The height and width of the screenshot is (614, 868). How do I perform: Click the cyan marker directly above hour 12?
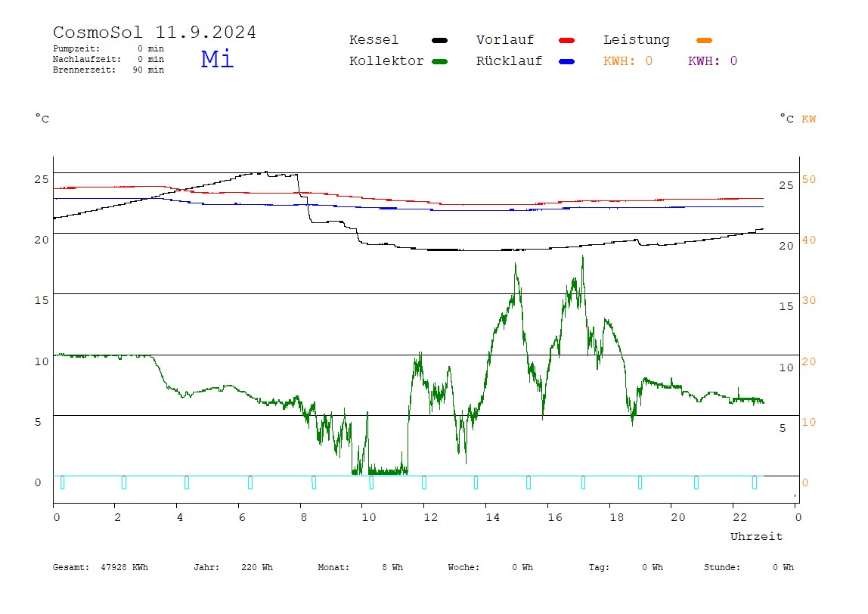[x=424, y=482]
